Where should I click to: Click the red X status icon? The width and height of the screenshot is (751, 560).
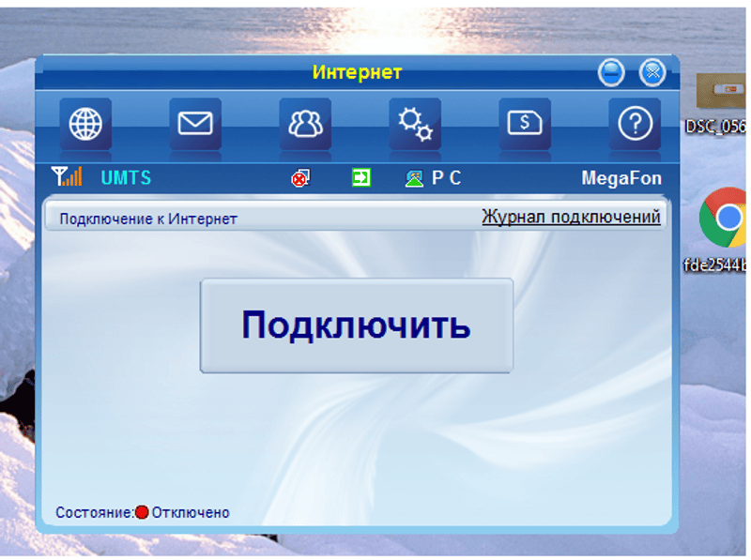300,178
